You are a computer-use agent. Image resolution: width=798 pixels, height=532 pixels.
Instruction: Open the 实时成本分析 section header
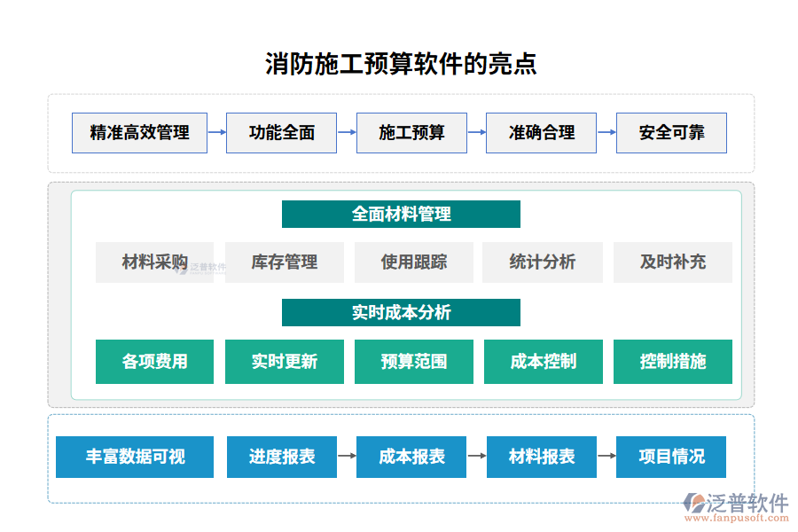(x=401, y=312)
